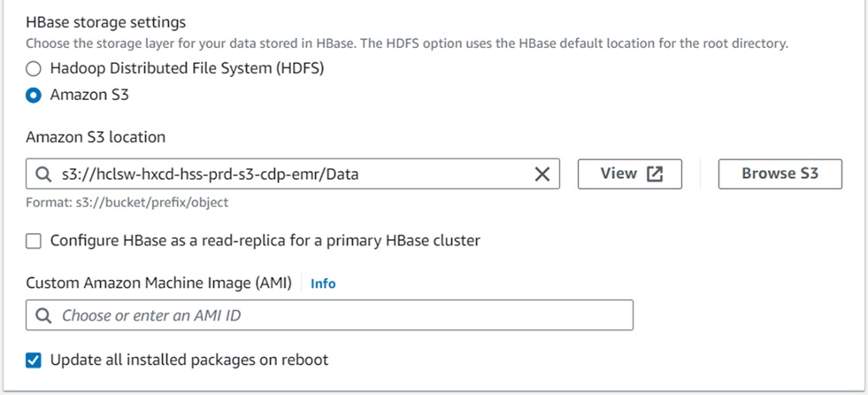Click the Custom Amazon Machine Image label

pyautogui.click(x=158, y=283)
